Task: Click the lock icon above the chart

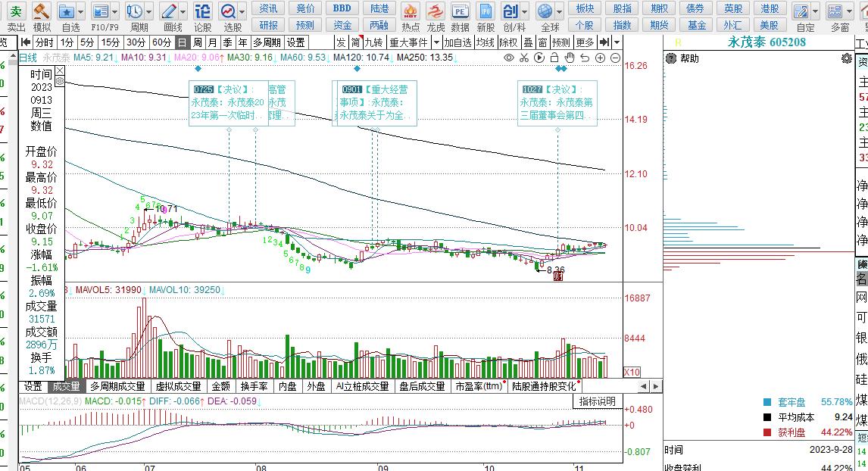Action: point(554,58)
